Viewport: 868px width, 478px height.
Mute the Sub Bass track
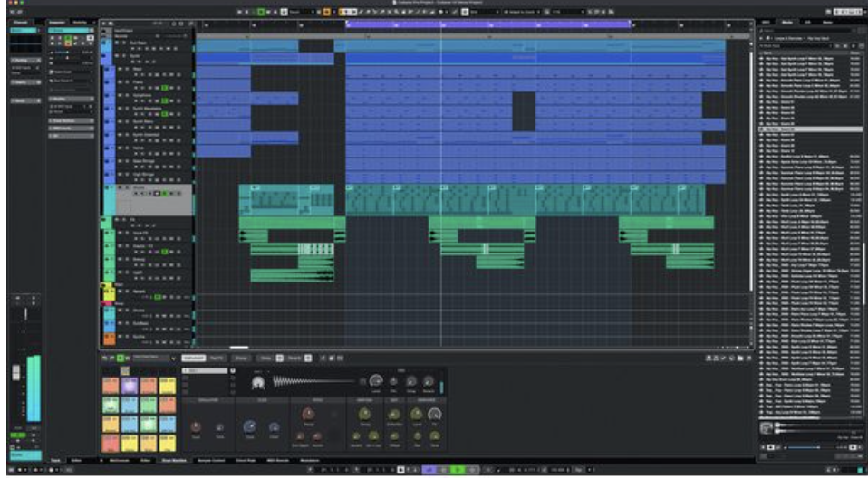point(116,43)
